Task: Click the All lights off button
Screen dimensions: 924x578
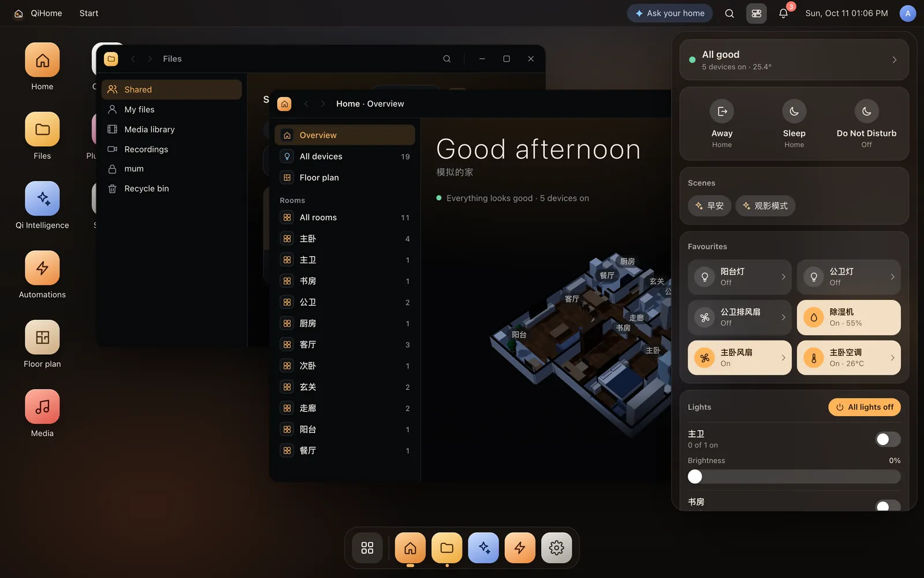Action: coord(865,407)
